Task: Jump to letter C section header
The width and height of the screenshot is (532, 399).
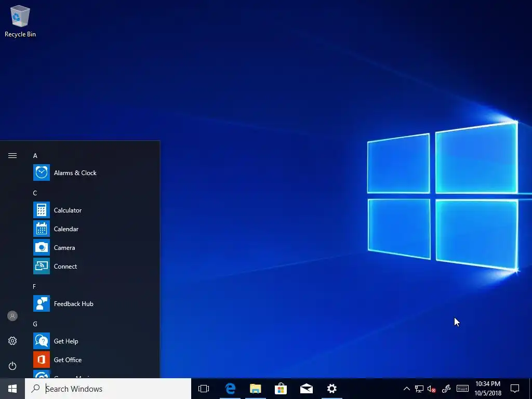Action: pos(35,193)
